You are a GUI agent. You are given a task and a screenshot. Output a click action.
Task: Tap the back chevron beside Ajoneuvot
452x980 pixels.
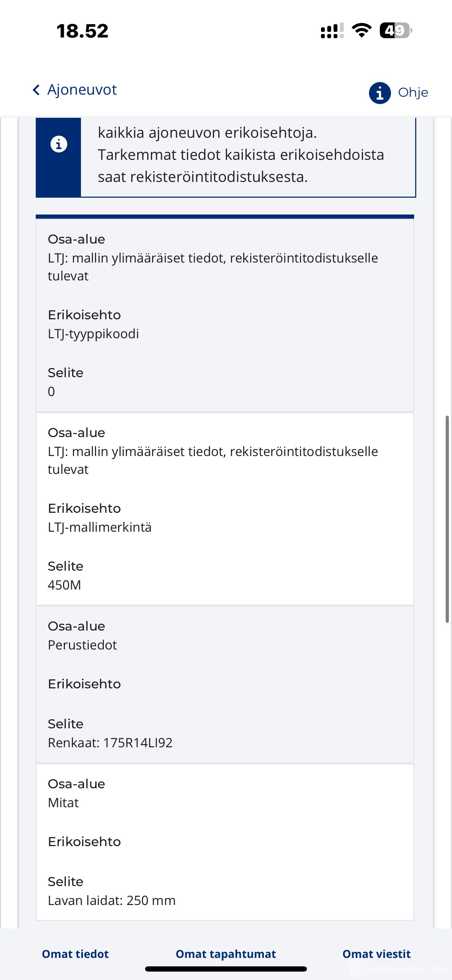(x=36, y=90)
